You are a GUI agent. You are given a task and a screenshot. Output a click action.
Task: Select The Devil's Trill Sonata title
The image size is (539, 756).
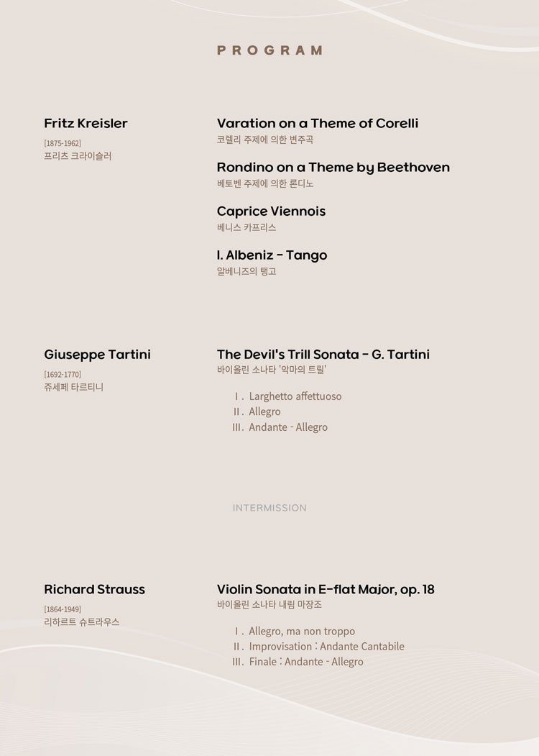pos(323,355)
